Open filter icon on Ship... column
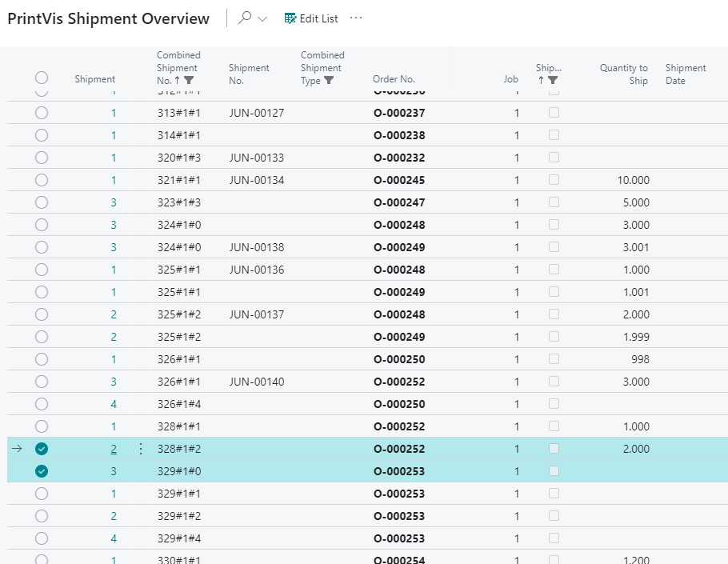 pyautogui.click(x=553, y=80)
